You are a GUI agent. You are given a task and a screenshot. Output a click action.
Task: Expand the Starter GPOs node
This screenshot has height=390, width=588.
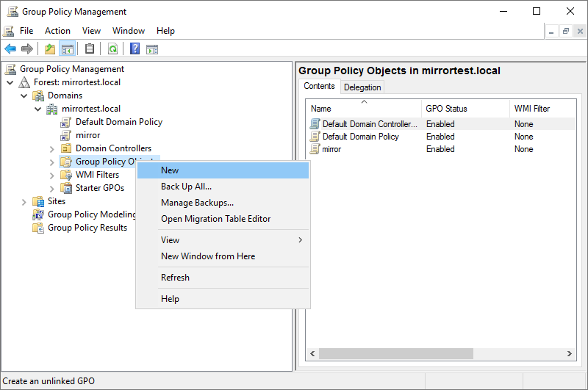pyautogui.click(x=51, y=189)
